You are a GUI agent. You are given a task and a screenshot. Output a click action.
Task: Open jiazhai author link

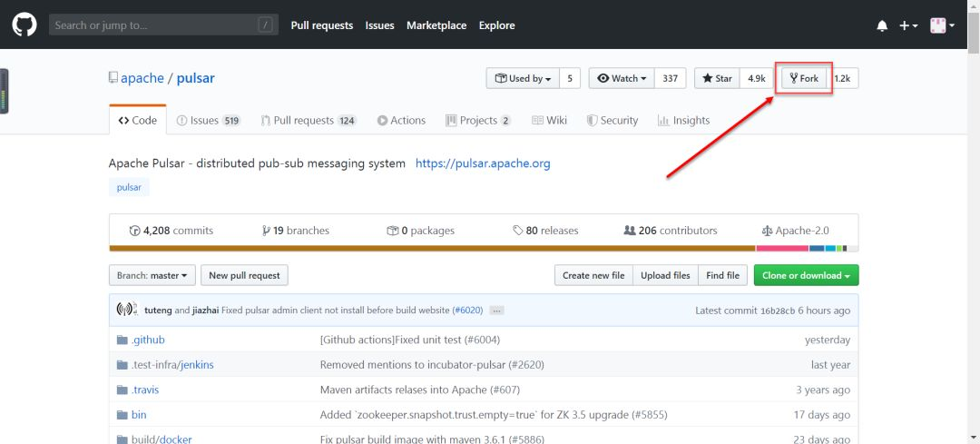[205, 311]
